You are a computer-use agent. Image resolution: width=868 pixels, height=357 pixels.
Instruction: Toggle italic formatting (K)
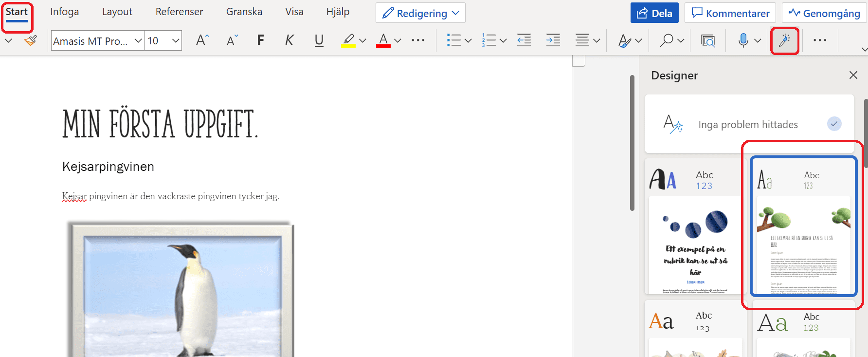pos(289,40)
